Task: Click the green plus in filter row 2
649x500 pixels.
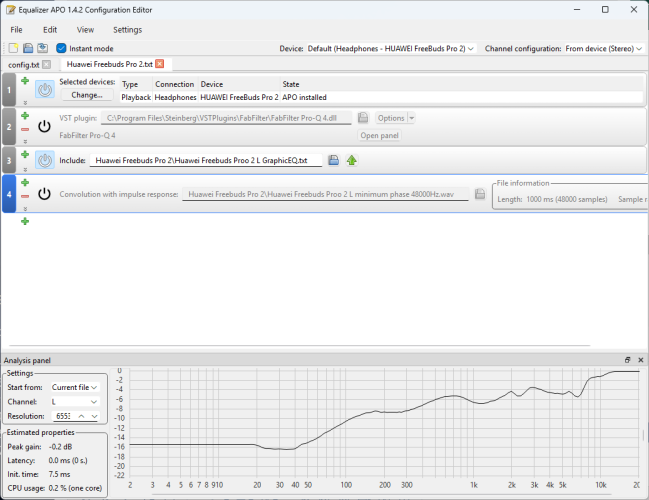Action: coord(25,115)
